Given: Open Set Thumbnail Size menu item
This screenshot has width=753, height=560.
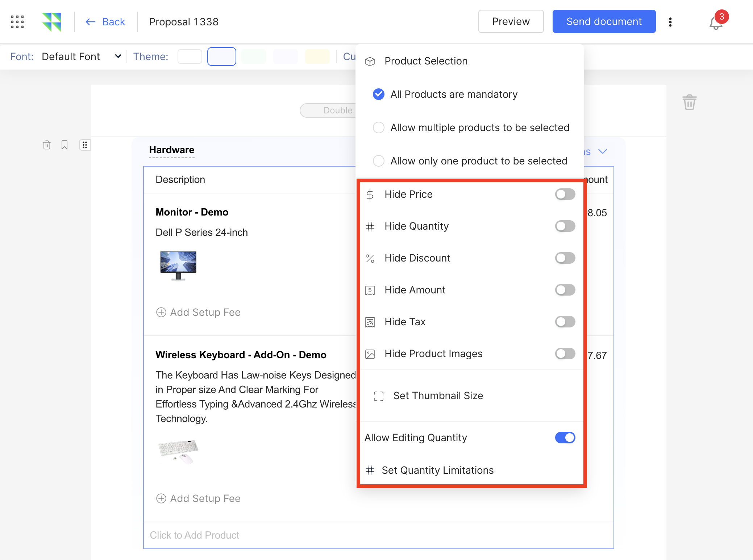Looking at the screenshot, I should pos(438,396).
